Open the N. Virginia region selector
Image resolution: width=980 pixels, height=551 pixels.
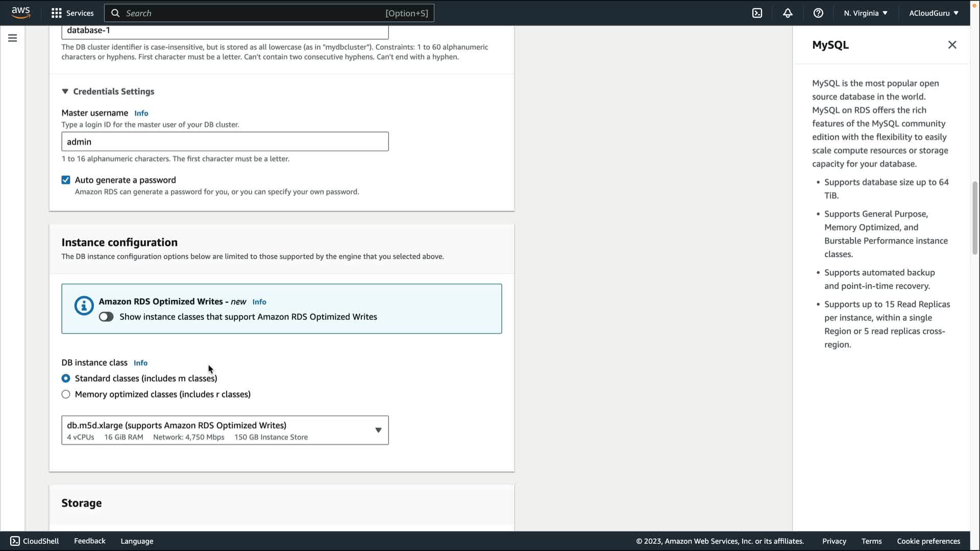(865, 13)
